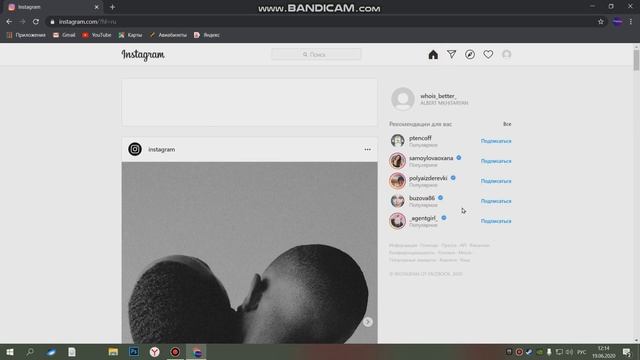Open Windows taskbar search
The image size is (640, 360).
(30, 352)
